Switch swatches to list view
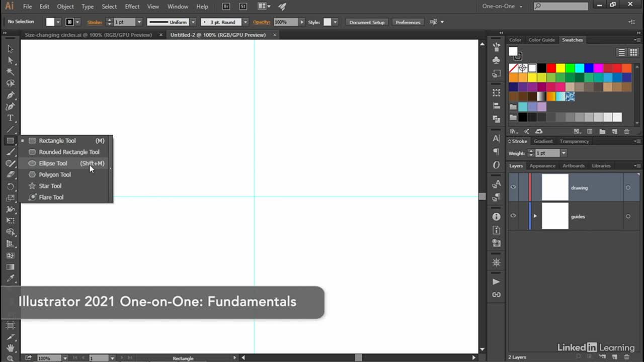Viewport: 644px width, 362px height. click(x=622, y=52)
